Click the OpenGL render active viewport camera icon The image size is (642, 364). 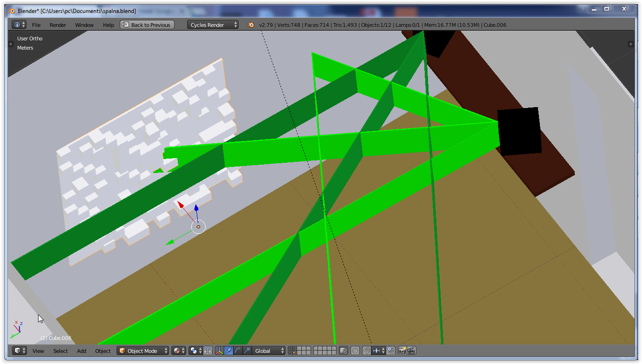pyautogui.click(x=402, y=351)
